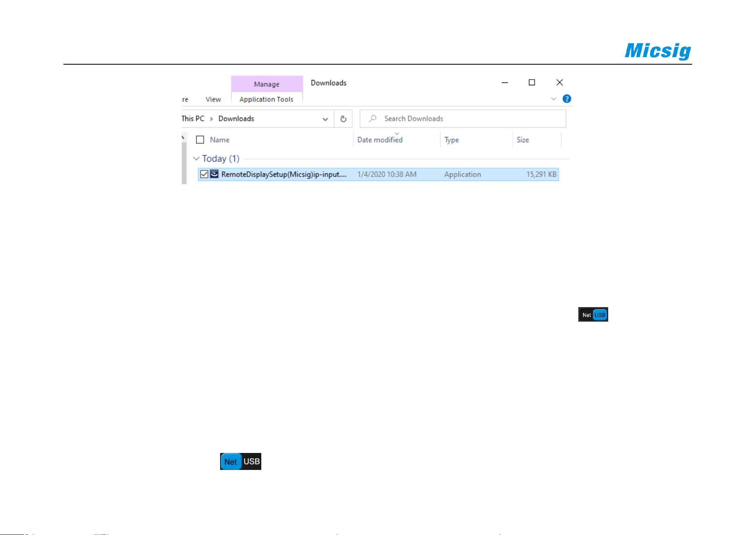Click the RemoteDisplaySetup application file icon
Image resolution: width=756 pixels, height=535 pixels.
point(214,174)
